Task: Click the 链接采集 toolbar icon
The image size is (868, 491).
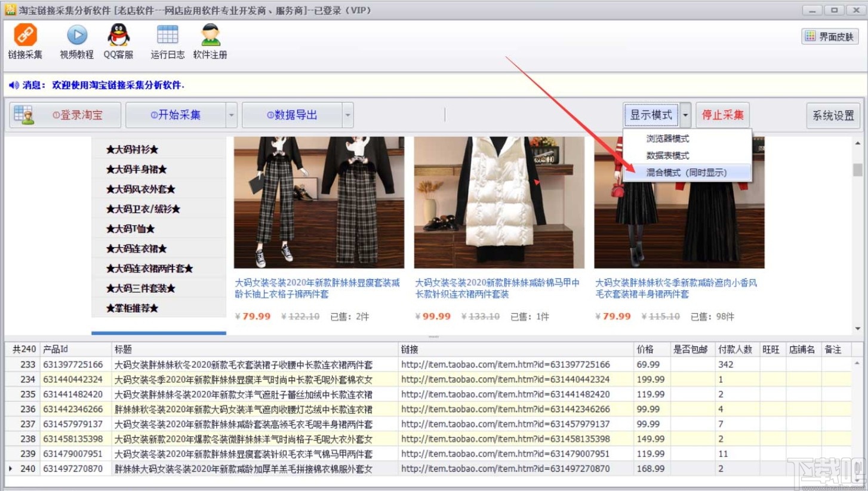Action: coord(25,41)
